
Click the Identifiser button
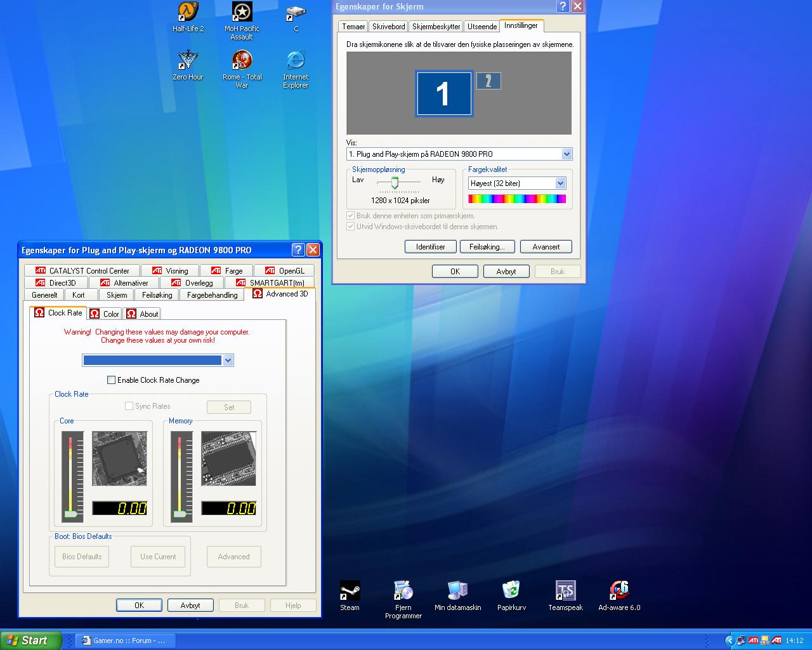[431, 246]
